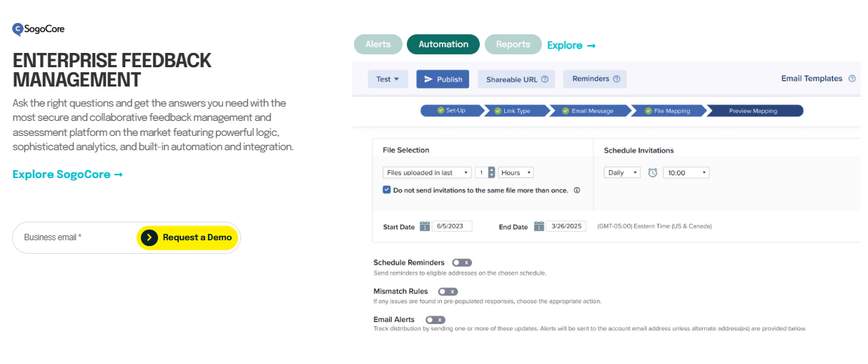This screenshot has height=364, width=868.
Task: Click the End Date calendar icon
Action: pos(538,227)
